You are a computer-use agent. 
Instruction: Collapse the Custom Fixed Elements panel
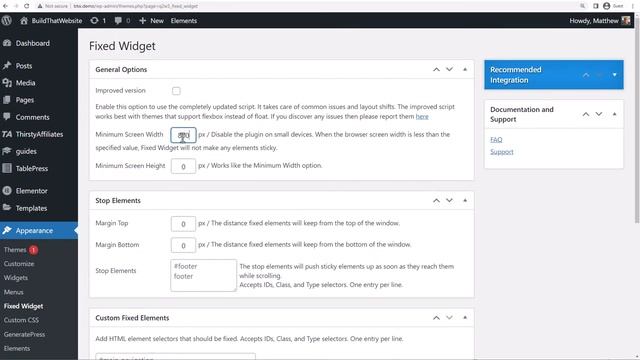465,318
